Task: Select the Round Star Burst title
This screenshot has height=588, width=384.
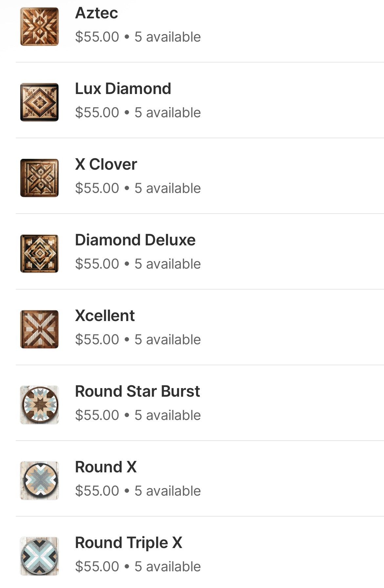Action: click(x=137, y=391)
